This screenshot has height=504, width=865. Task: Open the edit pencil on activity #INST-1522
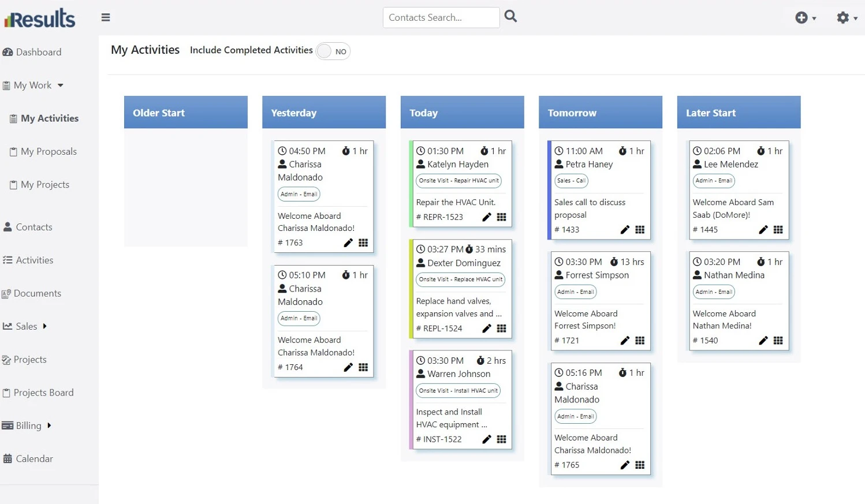(x=486, y=439)
